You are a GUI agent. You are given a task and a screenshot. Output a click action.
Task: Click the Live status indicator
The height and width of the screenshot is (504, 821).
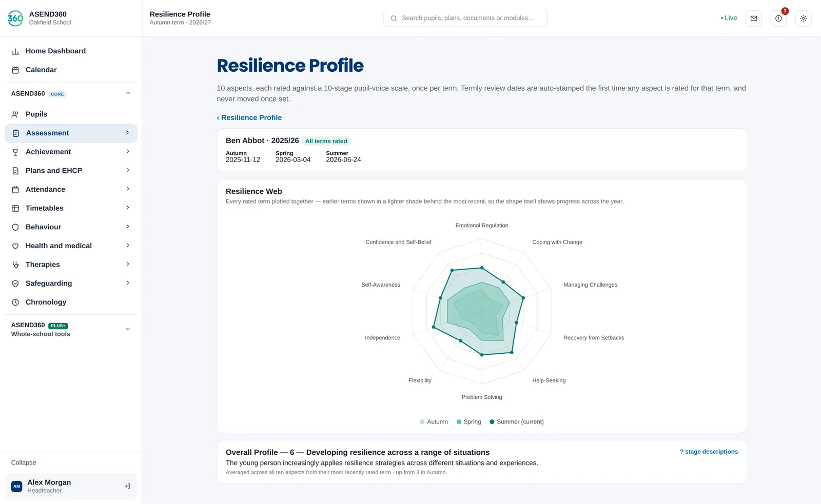point(729,18)
